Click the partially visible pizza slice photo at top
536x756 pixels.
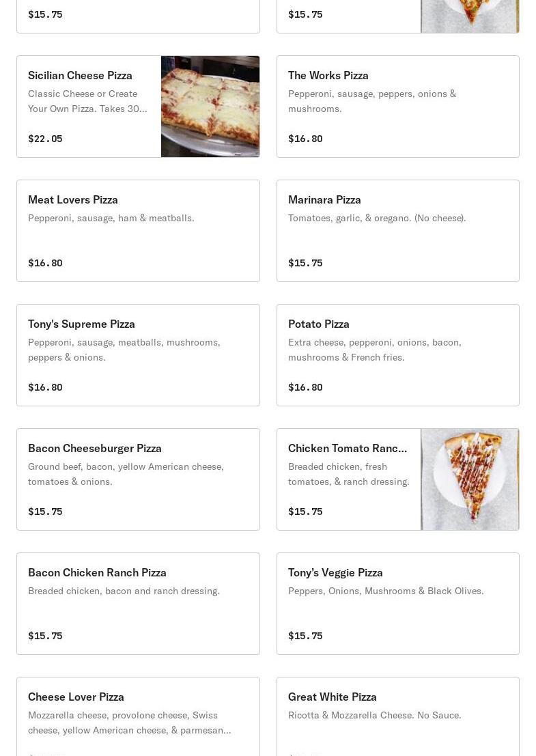coord(470,16)
